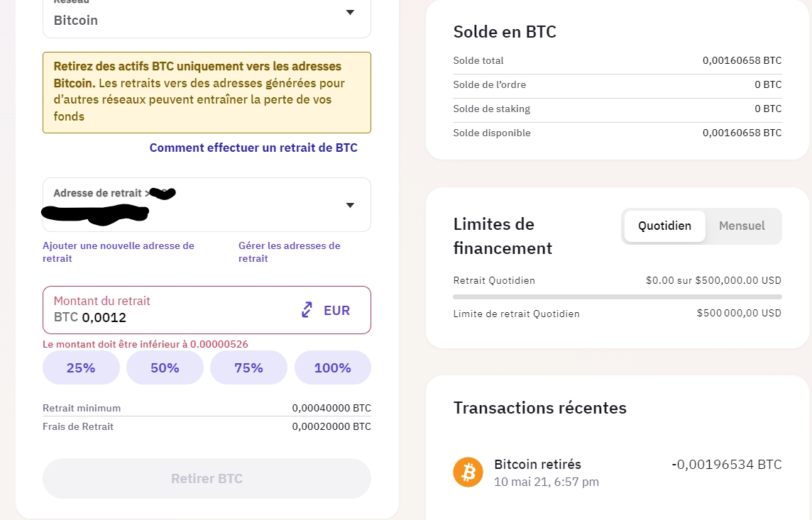Image resolution: width=812 pixels, height=520 pixels.
Task: Click the orange Bitcoin transaction icon
Action: point(468,472)
